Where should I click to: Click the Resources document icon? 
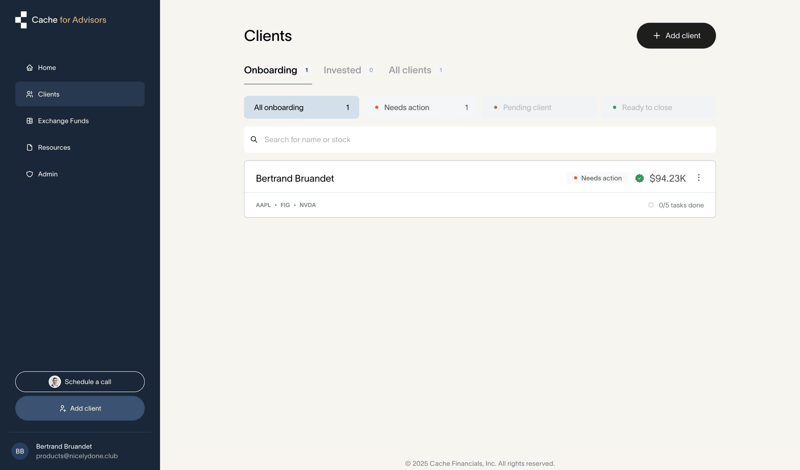tap(30, 148)
